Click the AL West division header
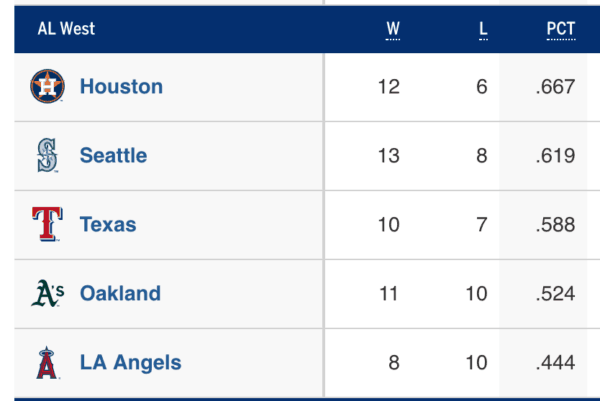Screen dimensions: 600x401 tap(66, 29)
